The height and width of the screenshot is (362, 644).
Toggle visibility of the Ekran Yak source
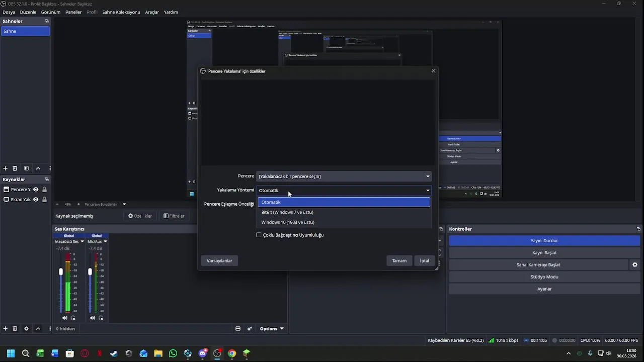pyautogui.click(x=36, y=200)
